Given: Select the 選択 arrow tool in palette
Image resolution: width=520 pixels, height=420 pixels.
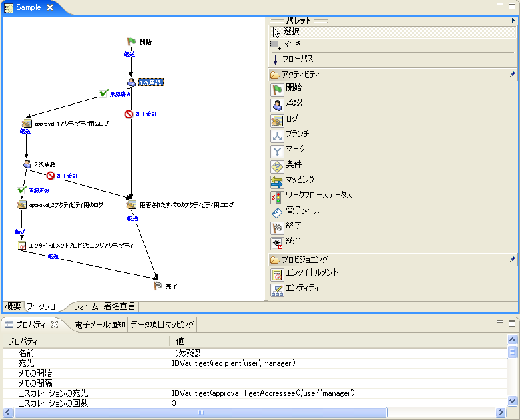Looking at the screenshot, I should point(393,32).
